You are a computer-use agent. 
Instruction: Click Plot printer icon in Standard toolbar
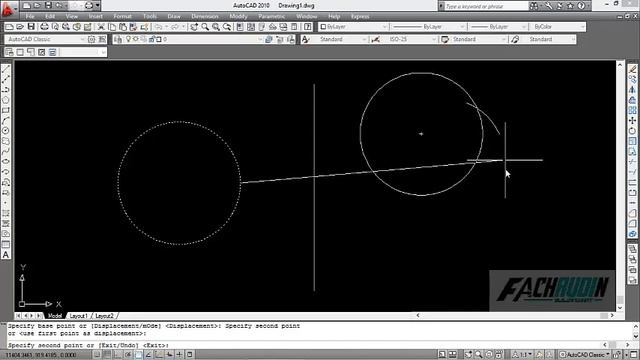(x=44, y=27)
